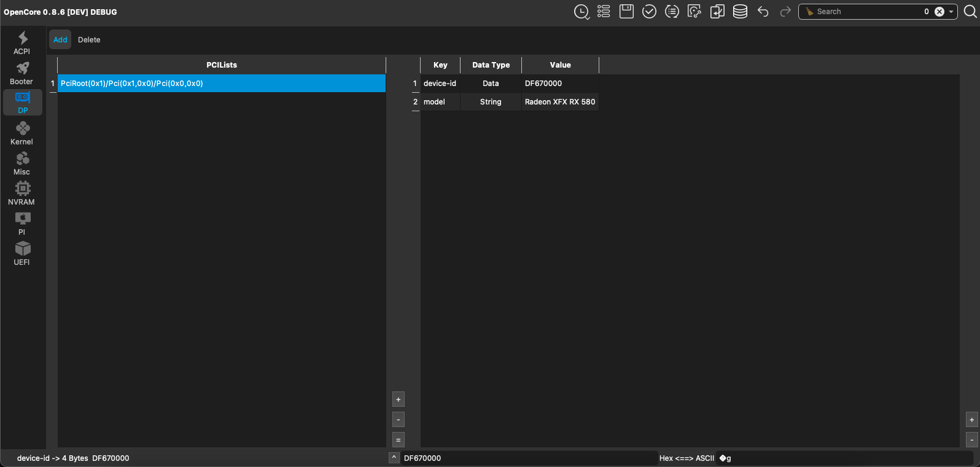Select the PciRoot(0x1) PCI list entry
This screenshot has width=980, height=467.
point(221,84)
